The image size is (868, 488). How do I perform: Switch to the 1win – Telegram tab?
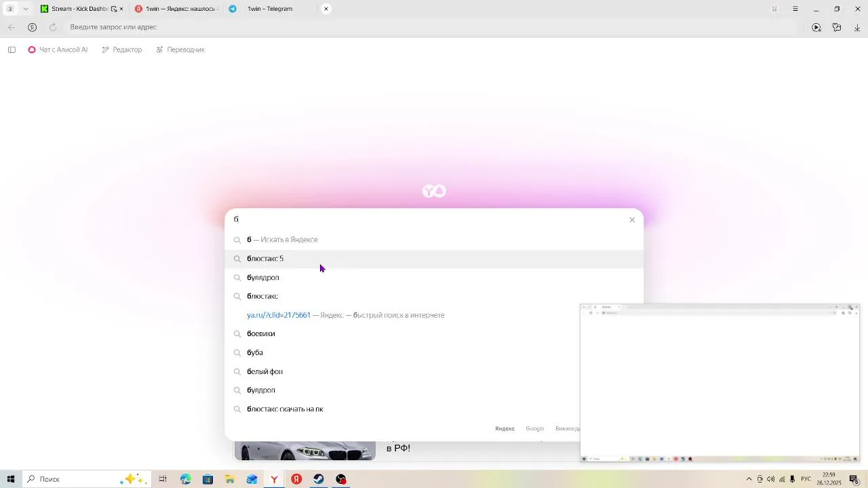(x=269, y=9)
